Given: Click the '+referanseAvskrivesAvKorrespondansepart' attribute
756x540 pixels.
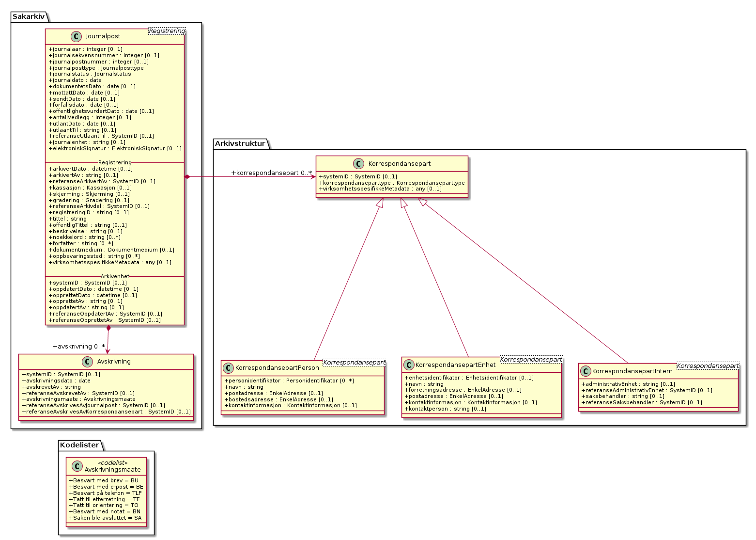Looking at the screenshot, I should (107, 412).
